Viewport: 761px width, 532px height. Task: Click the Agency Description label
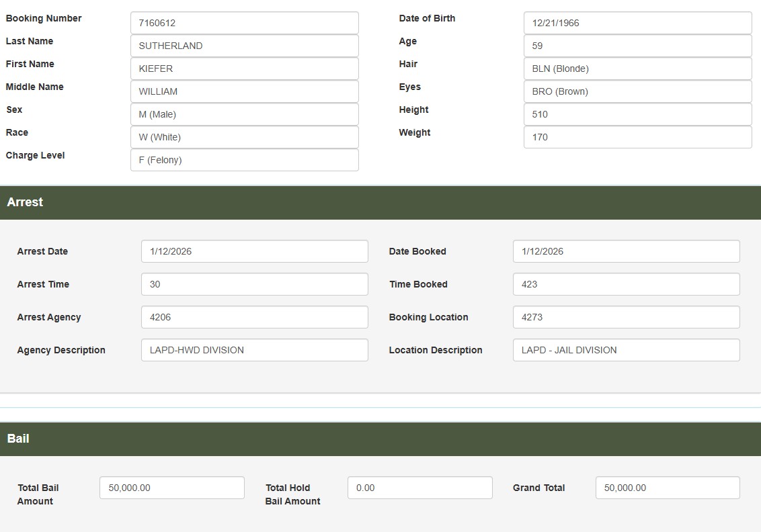(x=61, y=350)
